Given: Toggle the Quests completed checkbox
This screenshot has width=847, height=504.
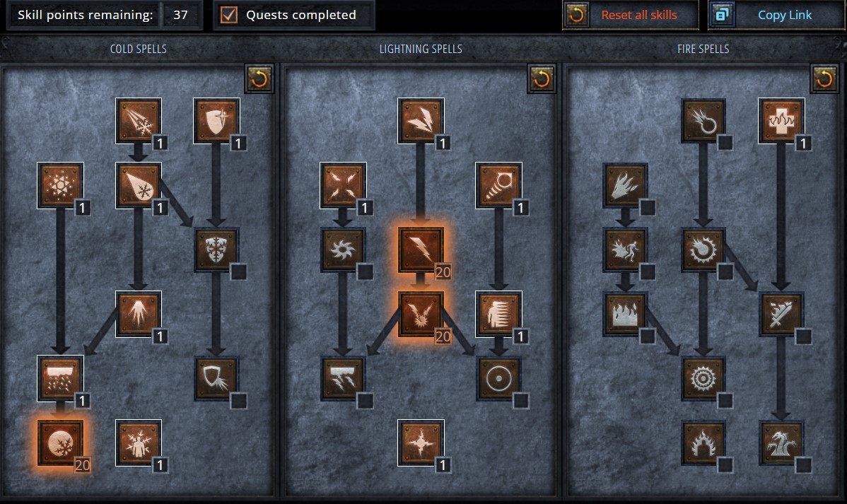Looking at the screenshot, I should click(x=229, y=15).
